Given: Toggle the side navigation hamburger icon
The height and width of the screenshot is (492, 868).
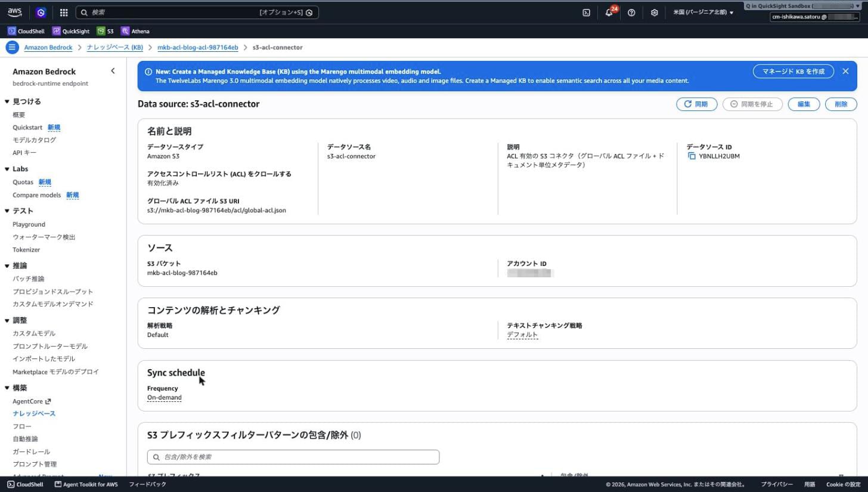Looking at the screenshot, I should 12,47.
